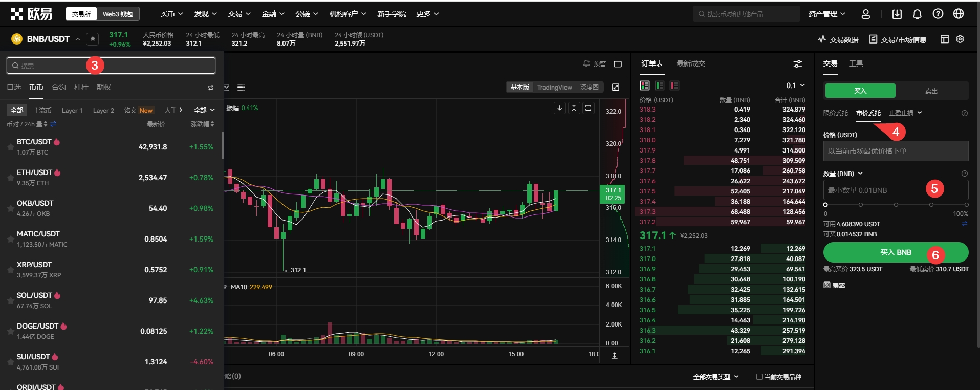Switch to the 卖出 sell toggle
This screenshot has height=390, width=980.
point(931,91)
